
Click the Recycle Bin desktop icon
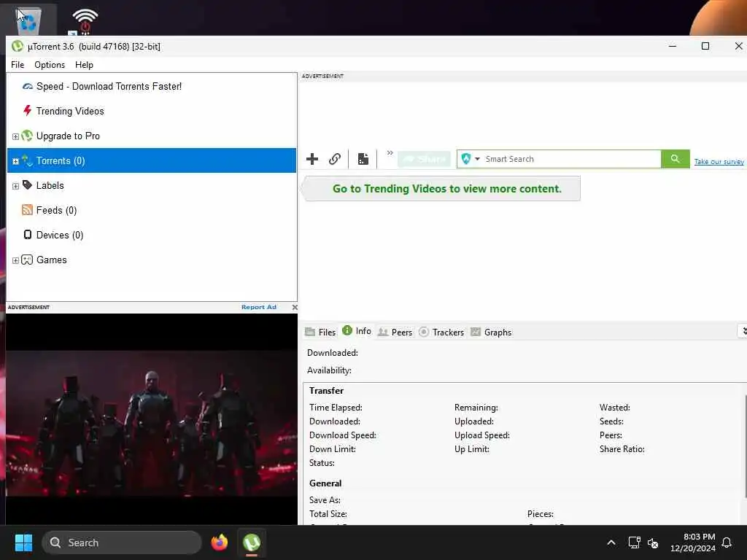[28, 20]
